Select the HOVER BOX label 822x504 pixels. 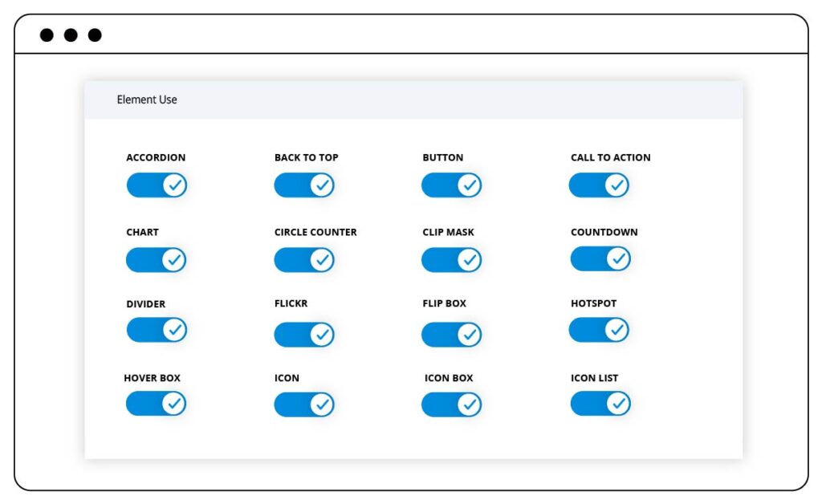[x=152, y=378]
